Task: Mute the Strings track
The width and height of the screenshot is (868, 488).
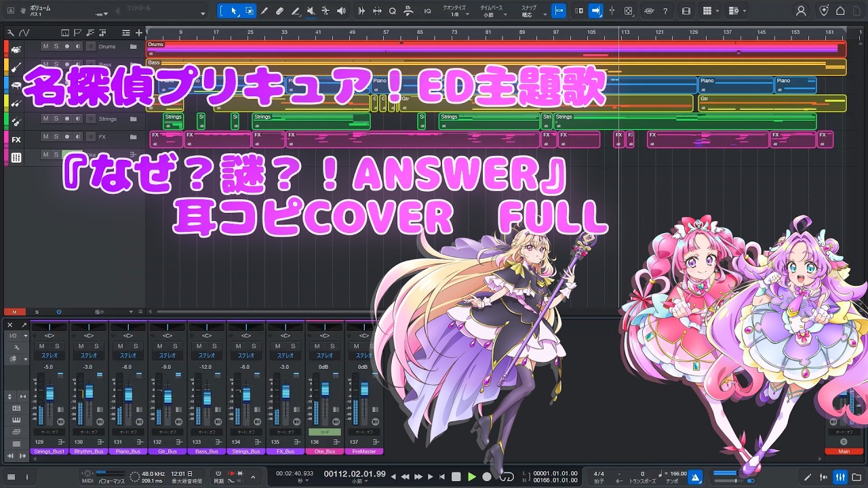Action: pyautogui.click(x=45, y=119)
